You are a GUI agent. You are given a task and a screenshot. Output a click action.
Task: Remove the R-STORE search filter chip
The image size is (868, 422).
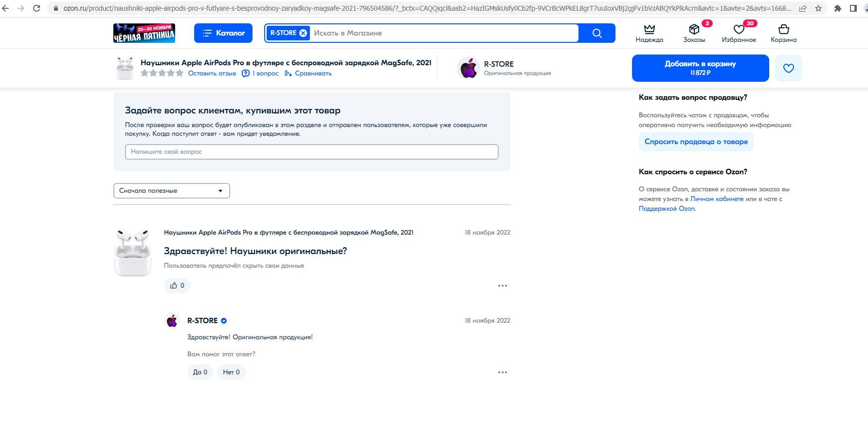[303, 33]
